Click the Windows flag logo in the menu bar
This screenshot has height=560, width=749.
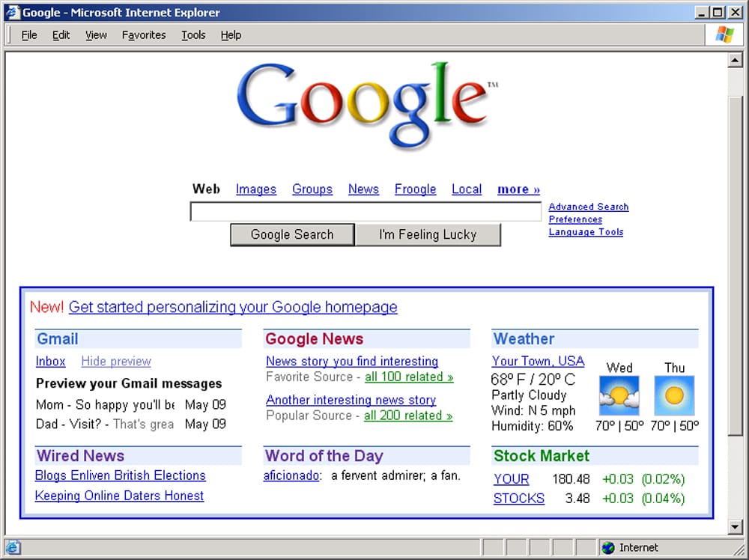point(724,34)
